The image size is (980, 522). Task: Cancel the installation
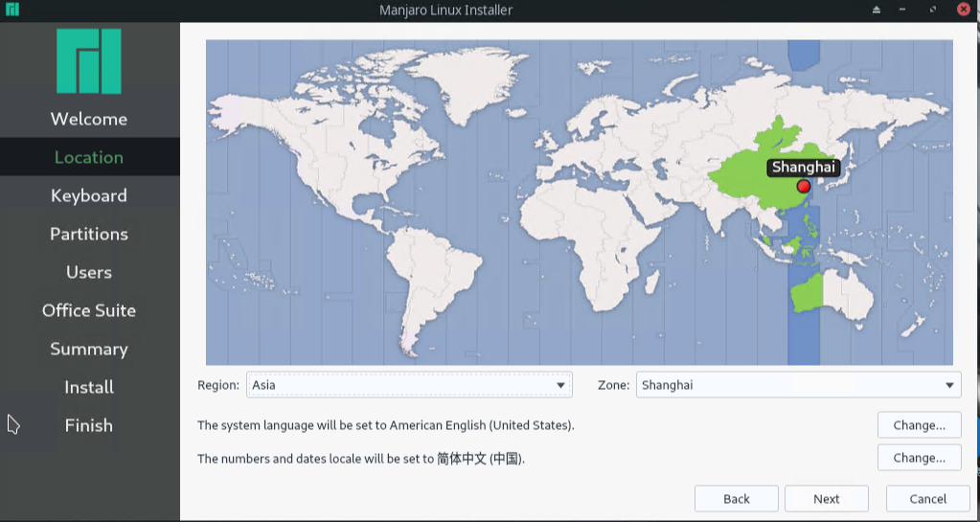[x=927, y=499]
